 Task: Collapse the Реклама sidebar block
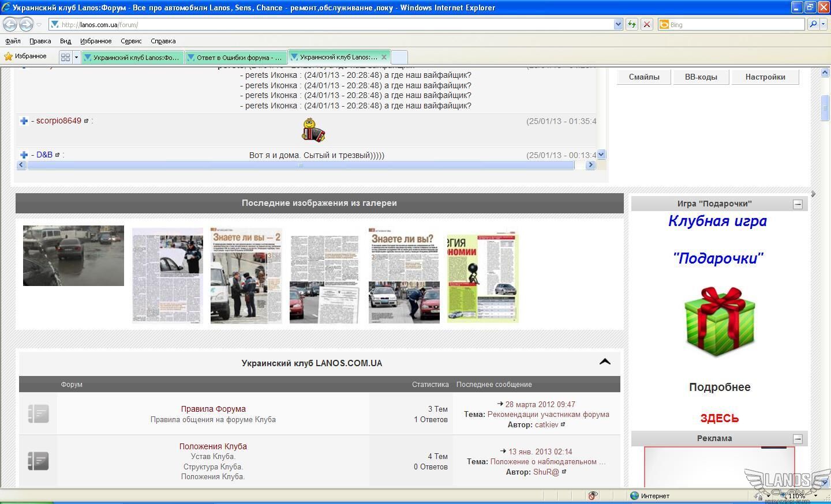tap(798, 439)
